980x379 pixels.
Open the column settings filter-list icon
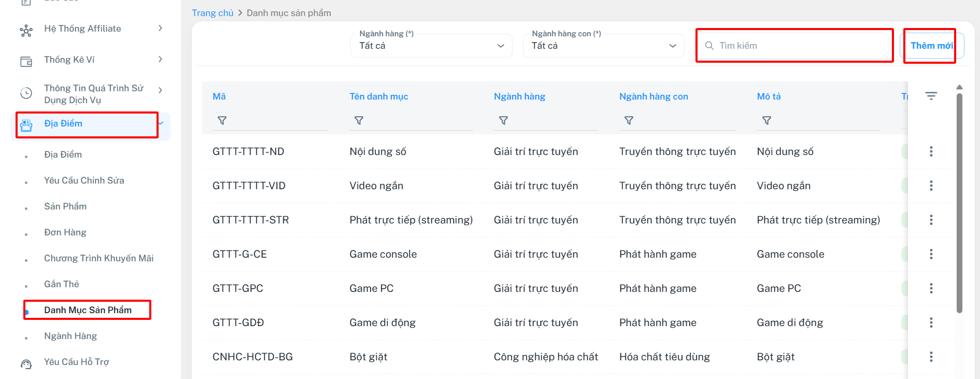coord(931,96)
